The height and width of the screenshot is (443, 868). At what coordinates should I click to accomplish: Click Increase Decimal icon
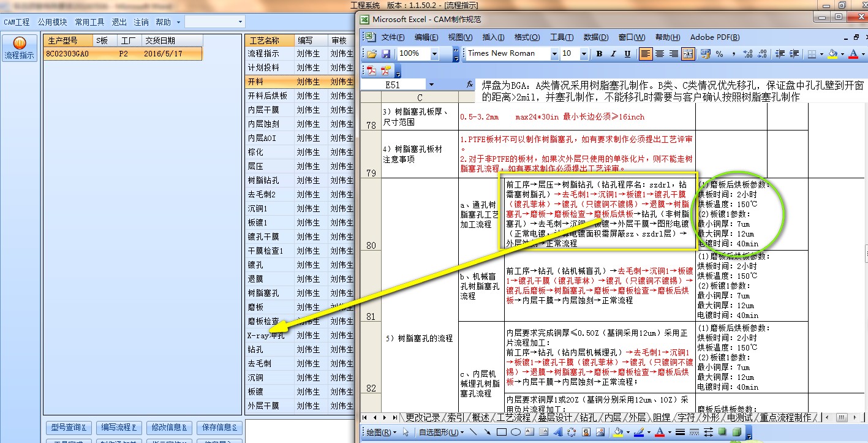748,54
